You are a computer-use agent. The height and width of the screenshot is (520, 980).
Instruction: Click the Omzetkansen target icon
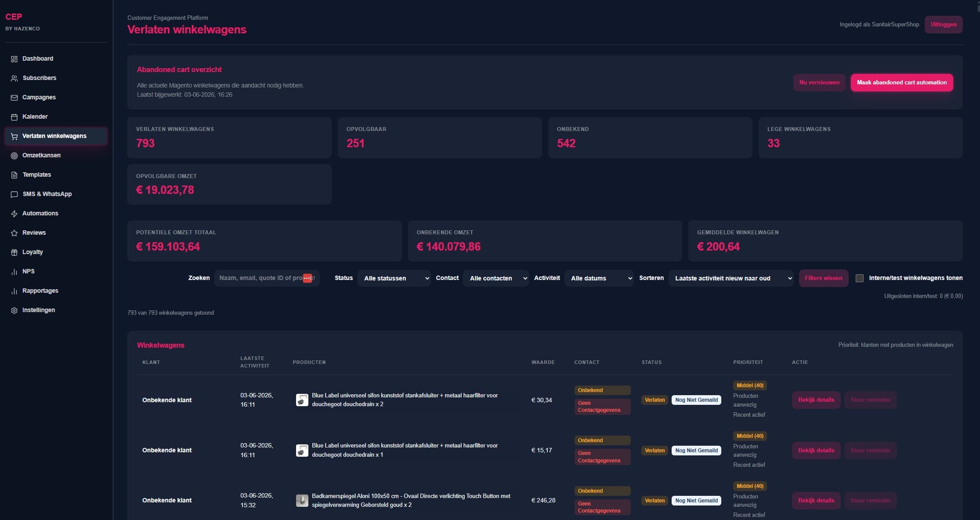click(x=14, y=156)
